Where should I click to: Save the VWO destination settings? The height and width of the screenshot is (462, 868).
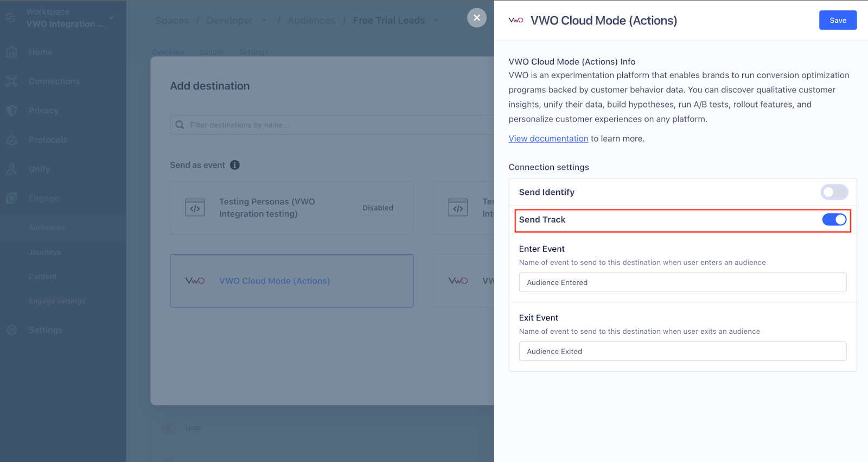tap(838, 20)
